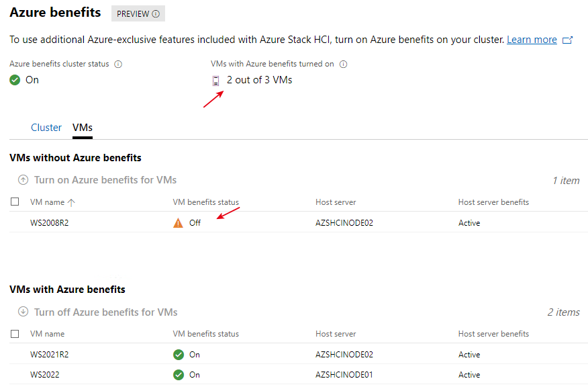Check select-all box in VMs without Azure benefits table
Image resolution: width=588 pixels, height=391 pixels.
point(15,202)
